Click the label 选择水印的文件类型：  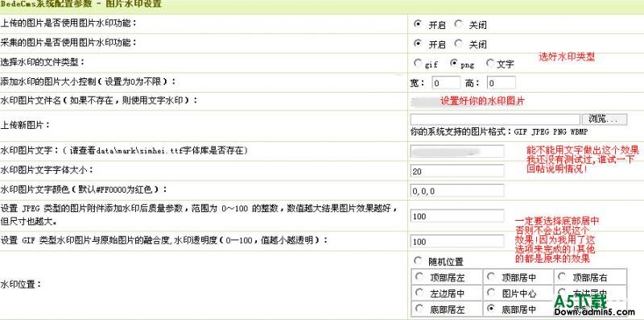coord(43,63)
